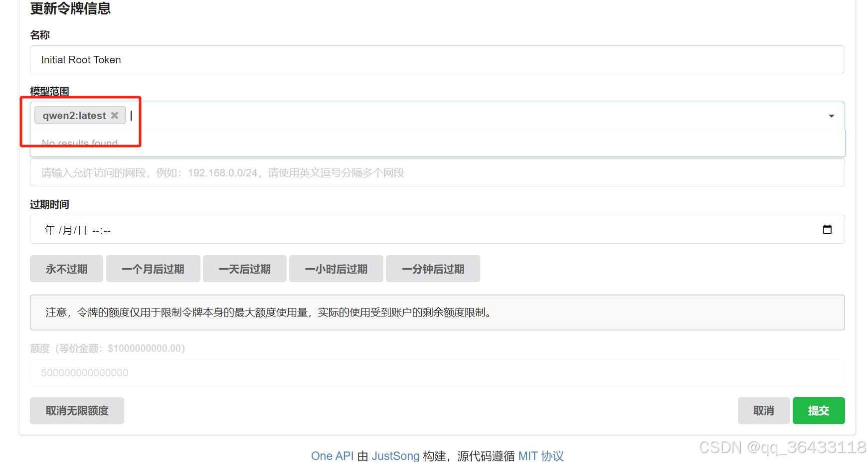
Task: Open the calendar date picker icon
Action: click(827, 229)
